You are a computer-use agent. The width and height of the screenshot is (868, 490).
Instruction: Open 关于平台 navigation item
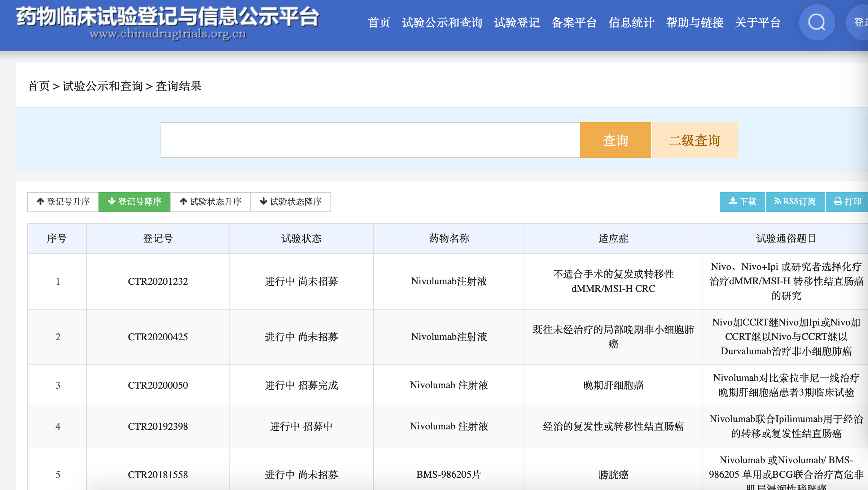758,23
